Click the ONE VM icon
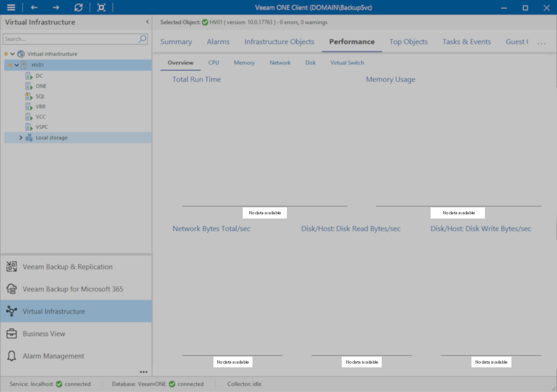This screenshot has height=392, width=557. point(29,86)
